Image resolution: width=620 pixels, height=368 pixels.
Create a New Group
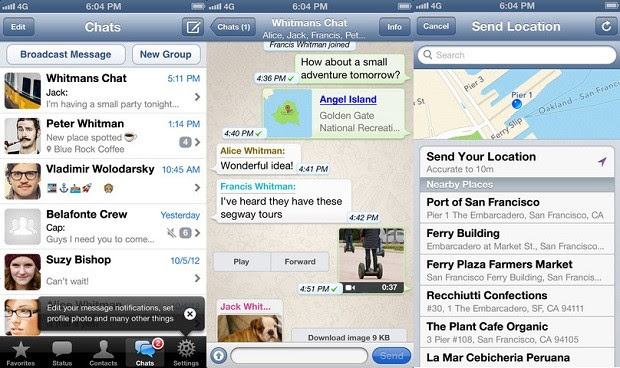pos(166,55)
